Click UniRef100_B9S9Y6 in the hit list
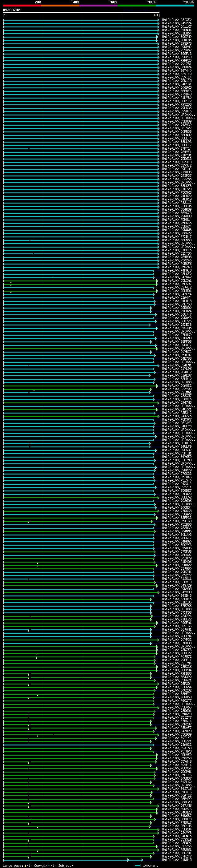Viewport: 197px width, 868px height. [177, 43]
